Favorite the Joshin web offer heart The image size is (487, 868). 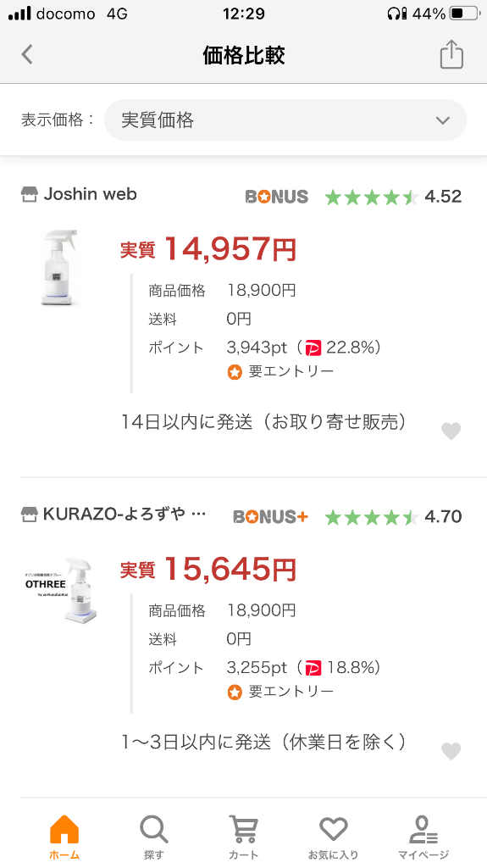[451, 431]
